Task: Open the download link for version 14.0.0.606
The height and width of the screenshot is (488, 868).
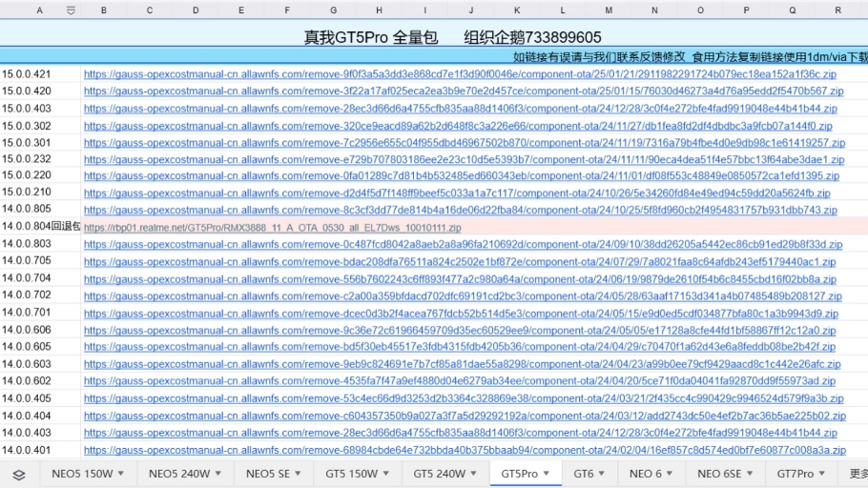Action: tap(460, 331)
